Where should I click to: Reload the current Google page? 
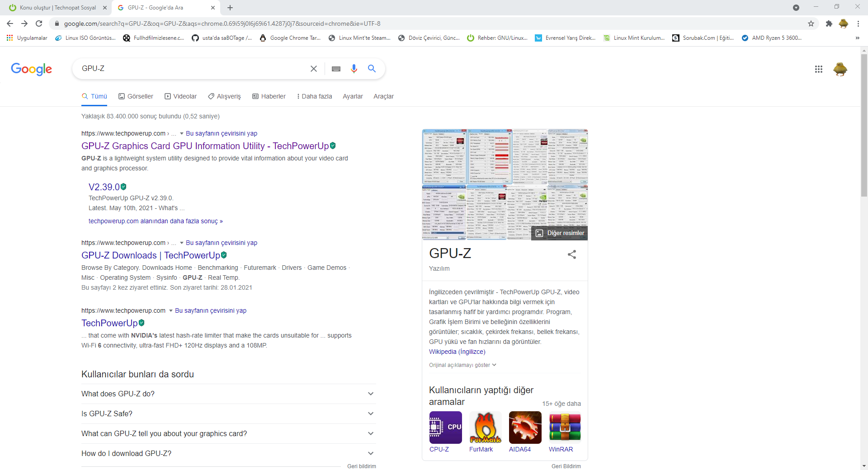click(39, 23)
